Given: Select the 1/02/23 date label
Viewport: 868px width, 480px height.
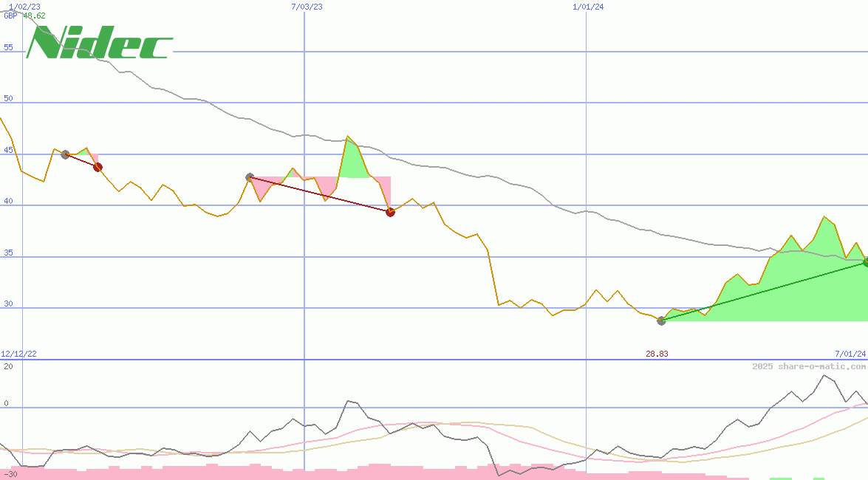Looking at the screenshot, I should [25, 6].
